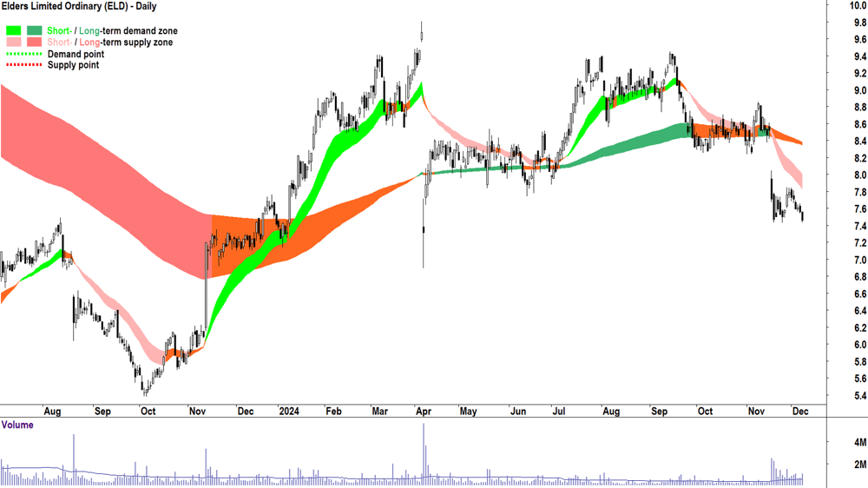Click the Demand point legend label
868x488 pixels.
tap(76, 54)
